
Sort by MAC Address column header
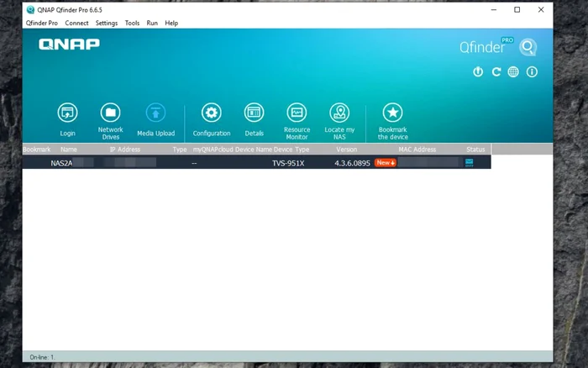pos(417,150)
